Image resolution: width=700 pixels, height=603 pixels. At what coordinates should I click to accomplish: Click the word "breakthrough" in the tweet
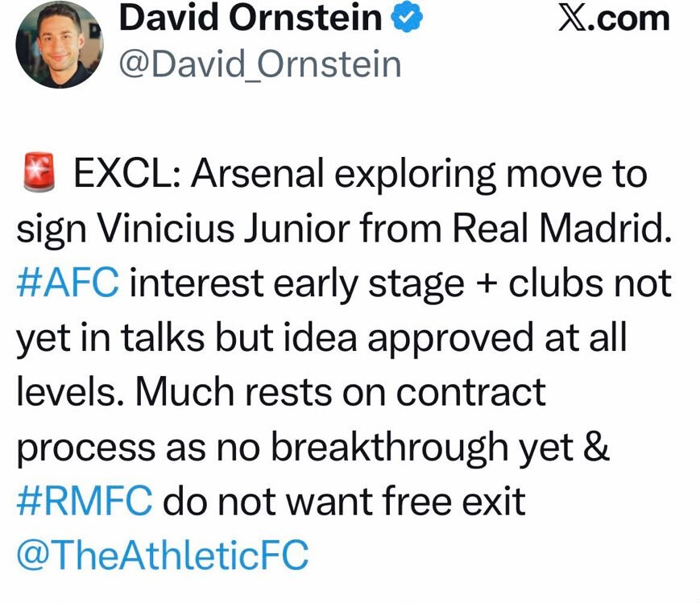click(x=390, y=448)
